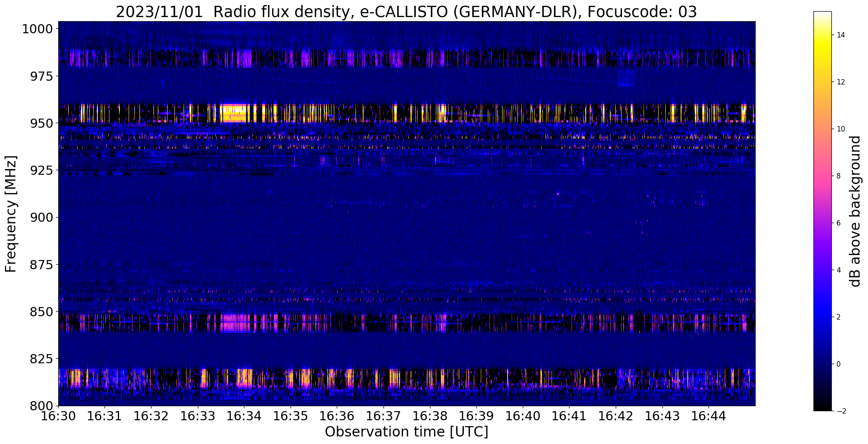This screenshot has width=868, height=444.
Task: Click the 925 frequency tick label
Action: pyautogui.click(x=41, y=170)
